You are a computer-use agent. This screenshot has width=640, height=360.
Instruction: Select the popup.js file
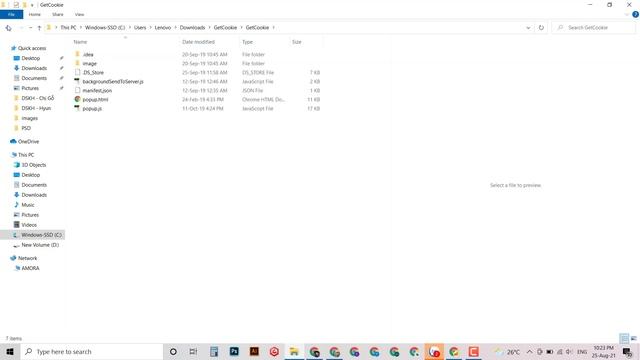(x=92, y=109)
